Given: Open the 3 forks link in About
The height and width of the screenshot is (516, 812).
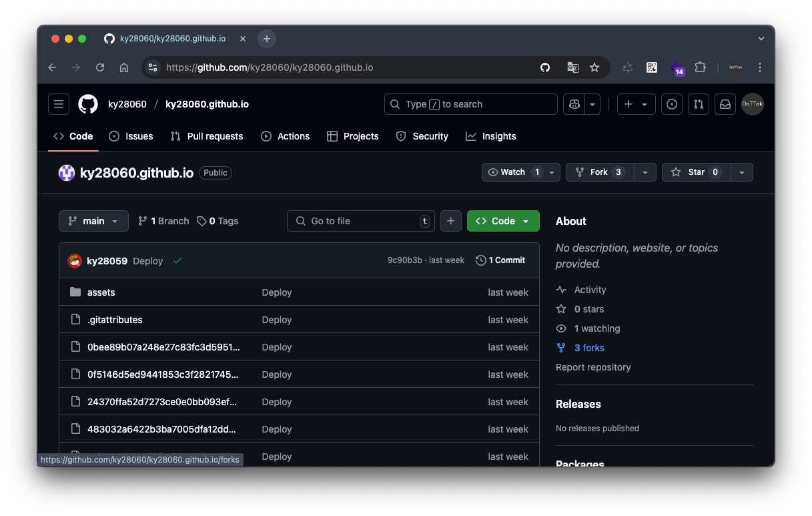Looking at the screenshot, I should click(580, 348).
